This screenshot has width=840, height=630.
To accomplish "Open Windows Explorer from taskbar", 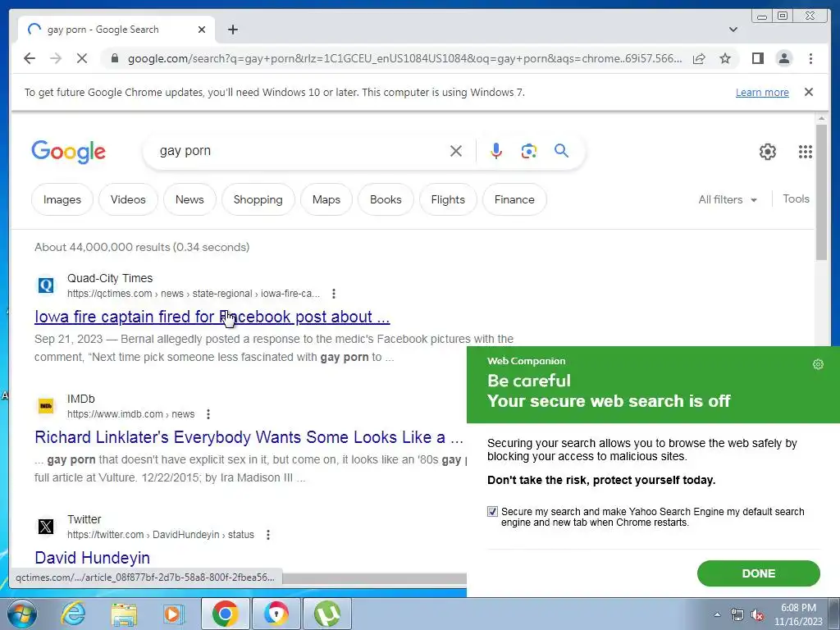I will click(x=124, y=614).
